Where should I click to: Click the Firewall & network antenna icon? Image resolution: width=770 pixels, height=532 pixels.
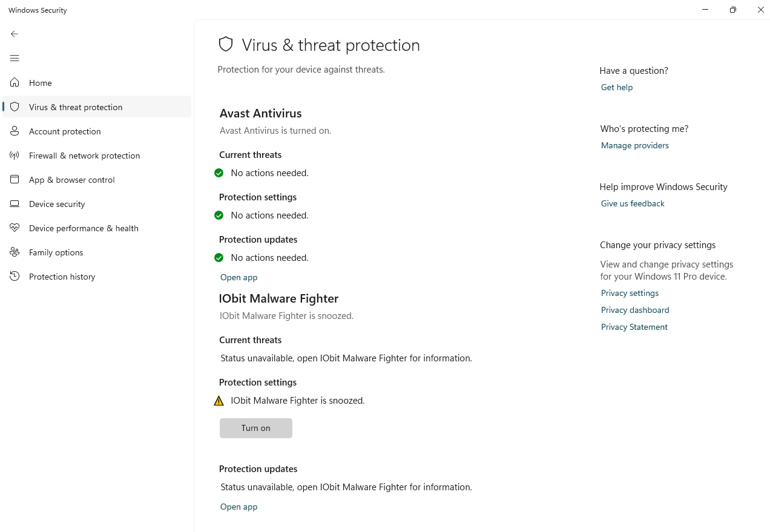[x=15, y=156]
